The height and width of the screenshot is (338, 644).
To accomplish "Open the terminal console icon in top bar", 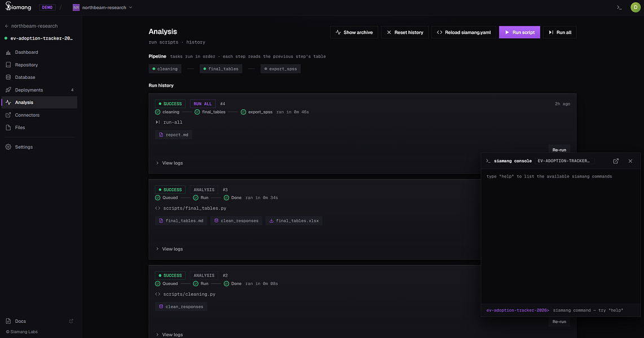I will point(619,7).
